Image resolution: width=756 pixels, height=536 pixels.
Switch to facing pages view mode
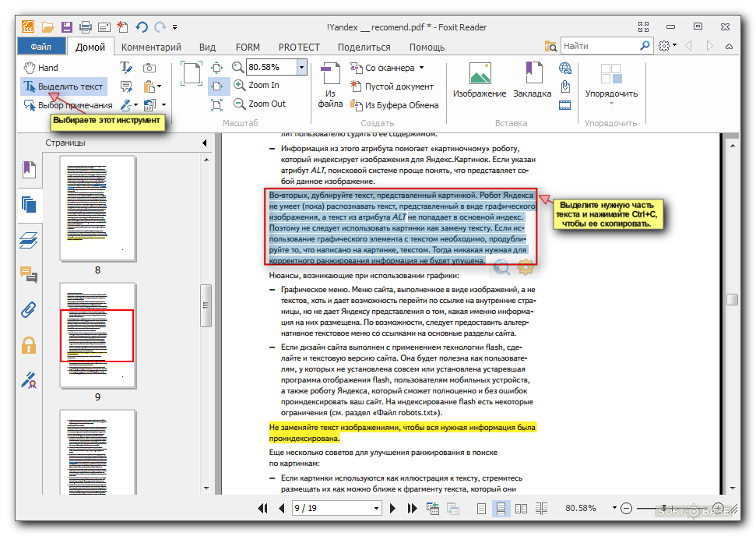[521, 509]
